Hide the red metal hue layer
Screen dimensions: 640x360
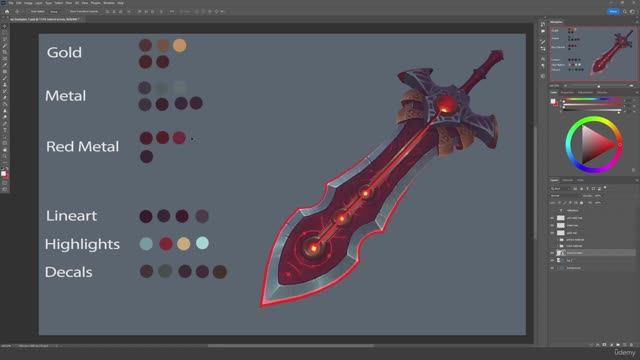click(x=552, y=218)
